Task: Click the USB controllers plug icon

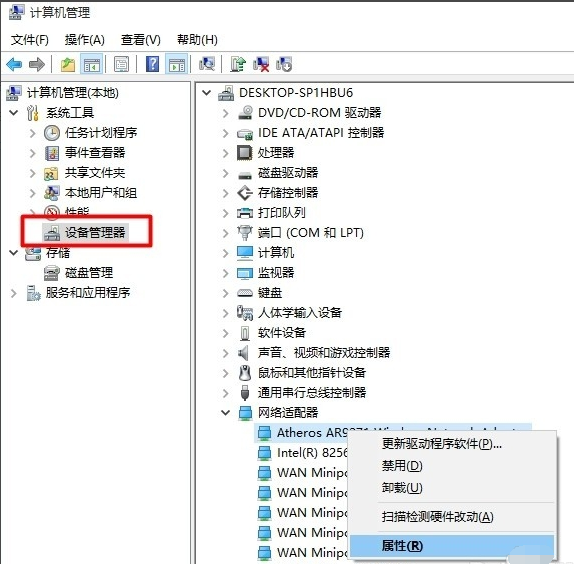Action: pyautogui.click(x=245, y=393)
